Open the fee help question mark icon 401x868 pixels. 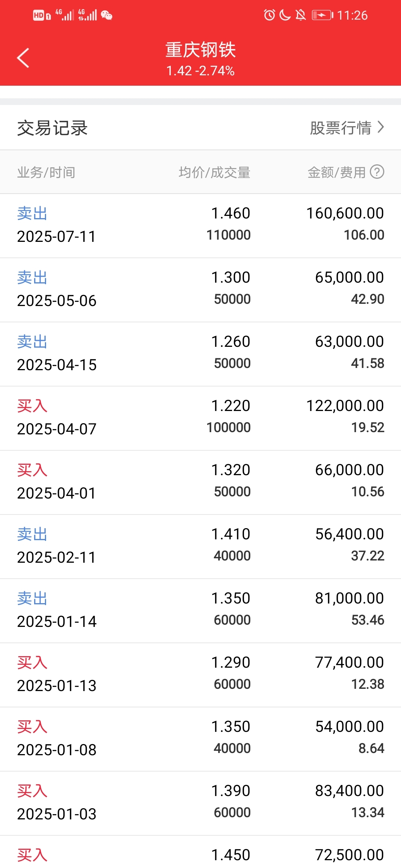tap(377, 172)
